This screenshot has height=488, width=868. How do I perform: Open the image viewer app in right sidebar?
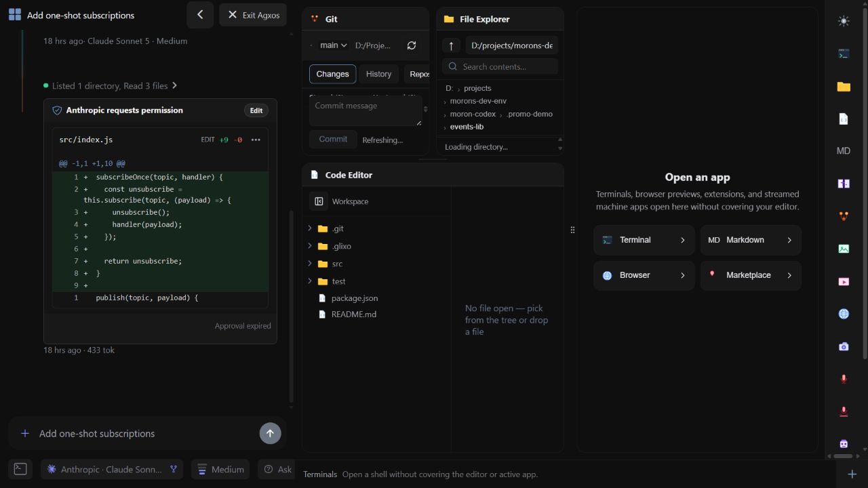click(x=844, y=249)
